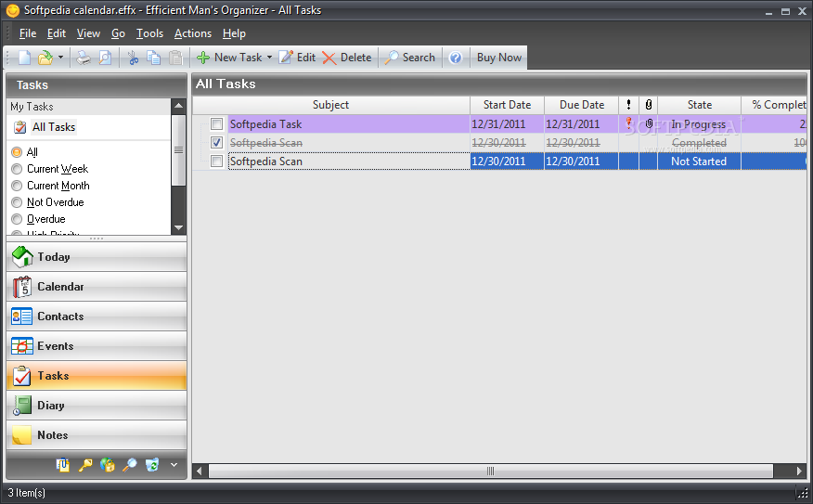
Task: Click the Edit toolbar button
Action: point(297,58)
